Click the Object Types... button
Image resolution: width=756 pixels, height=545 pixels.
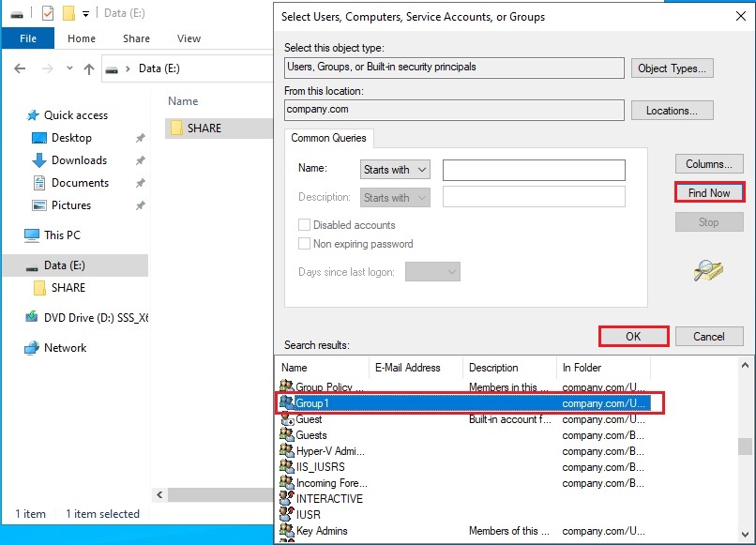point(673,68)
